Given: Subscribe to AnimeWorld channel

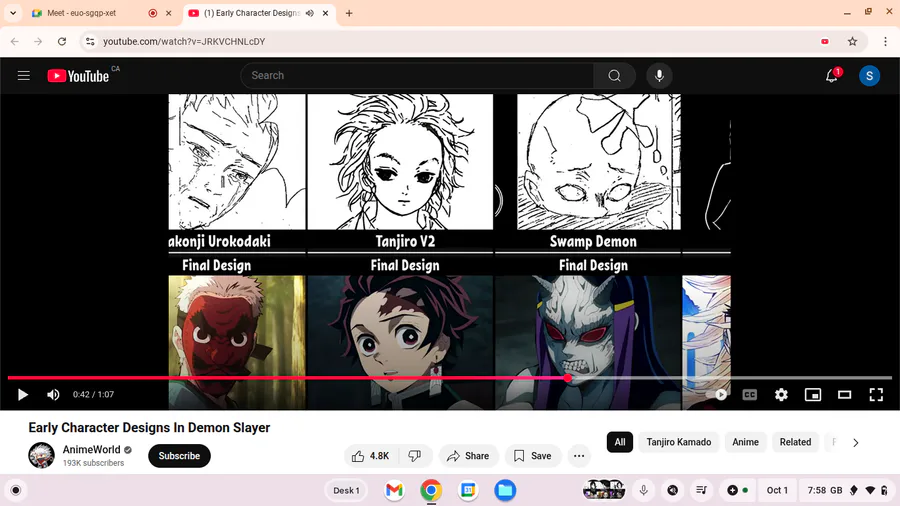Looking at the screenshot, I should (x=179, y=456).
